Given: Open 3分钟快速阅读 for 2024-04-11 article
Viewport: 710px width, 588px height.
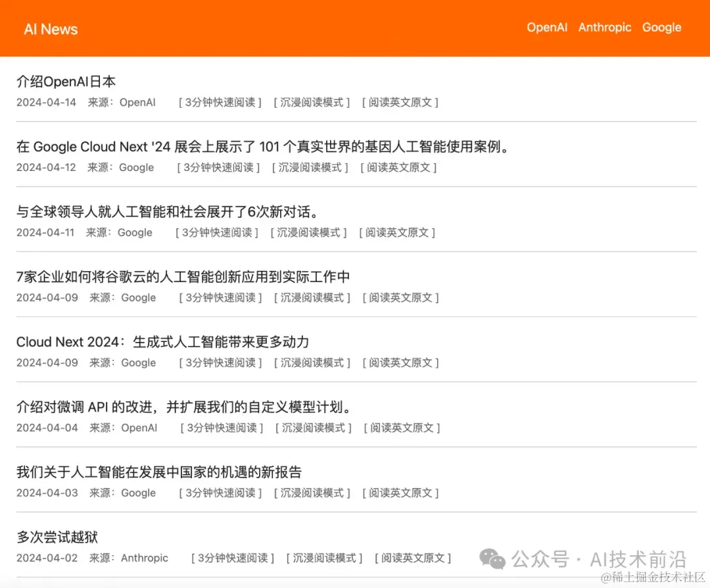Looking at the screenshot, I should click(217, 232).
